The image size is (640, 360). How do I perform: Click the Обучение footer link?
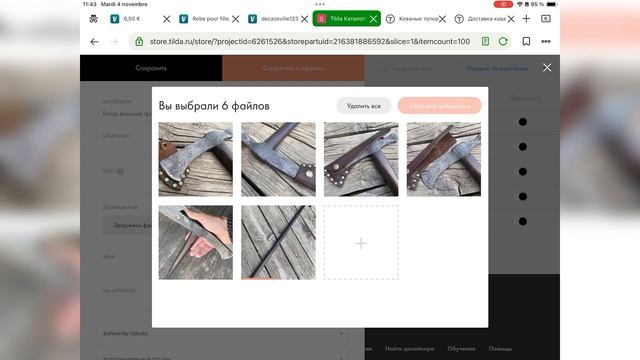[461, 349]
